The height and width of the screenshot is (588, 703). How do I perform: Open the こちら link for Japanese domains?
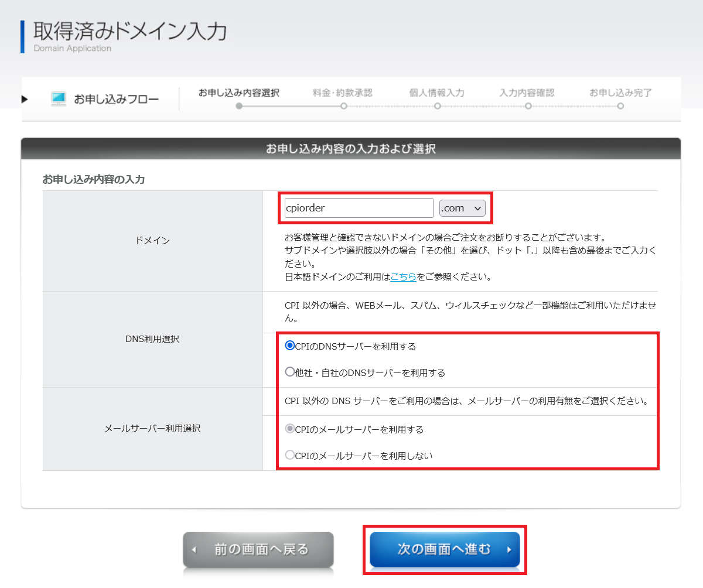click(x=403, y=276)
